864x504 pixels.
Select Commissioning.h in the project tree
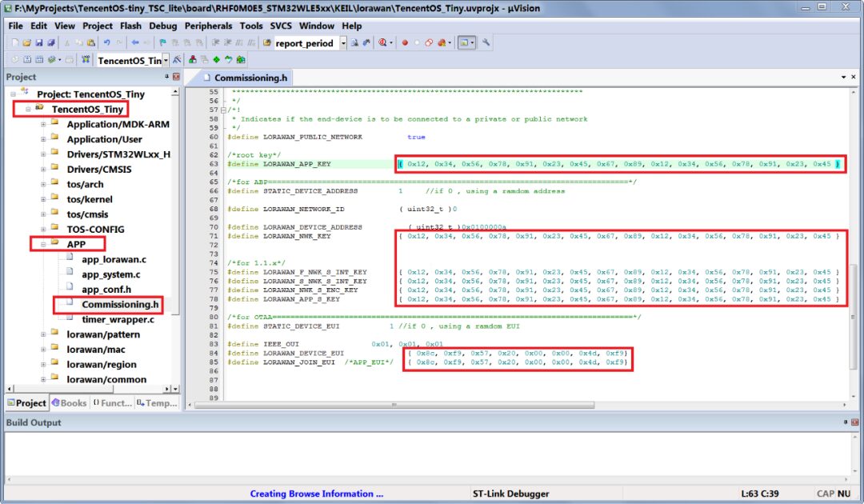point(120,305)
